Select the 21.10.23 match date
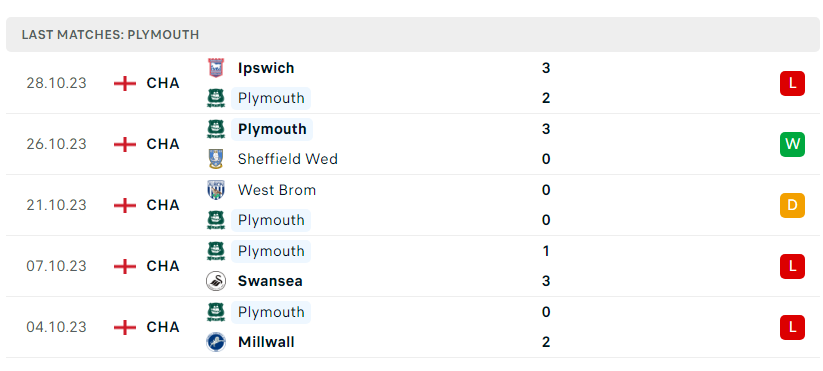 pyautogui.click(x=56, y=205)
